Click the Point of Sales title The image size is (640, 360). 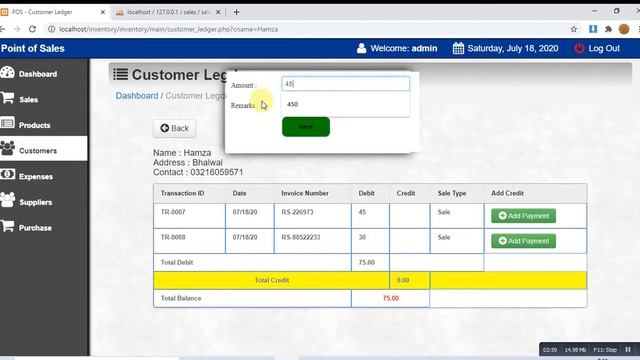33,48
